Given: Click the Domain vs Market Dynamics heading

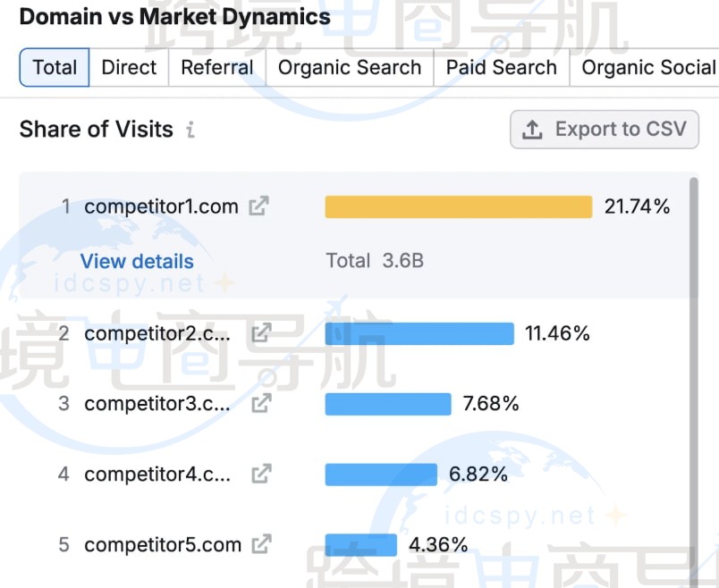Looking at the screenshot, I should pos(174,16).
